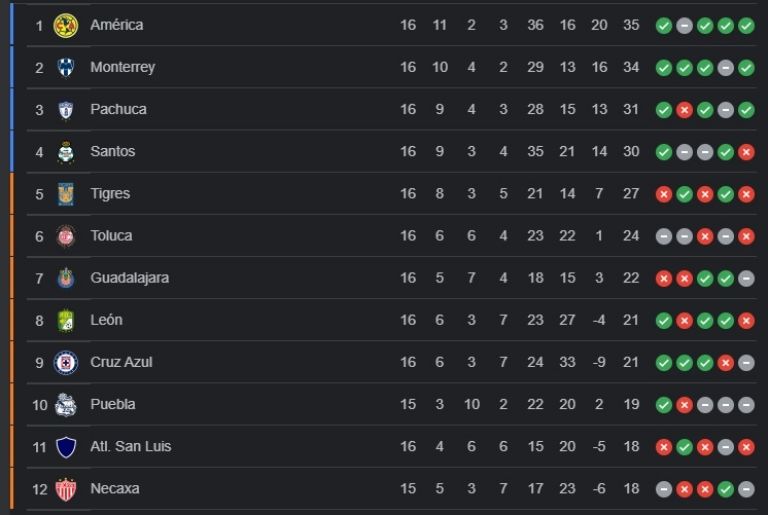768x515 pixels.
Task: Click América's gray draw form icon
Action: click(x=684, y=26)
